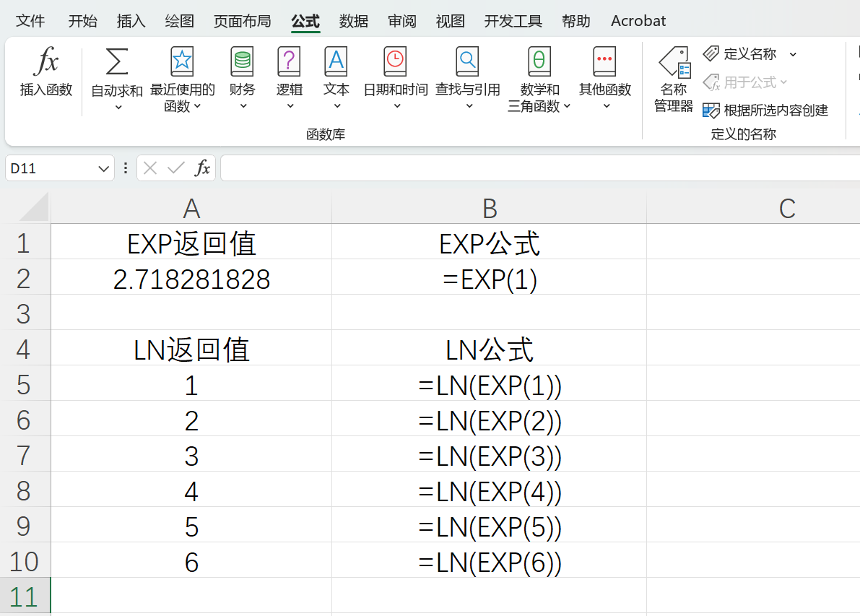Screen dimensions: 860x616
Task: Switch to the 视图 tab
Action: (x=451, y=21)
